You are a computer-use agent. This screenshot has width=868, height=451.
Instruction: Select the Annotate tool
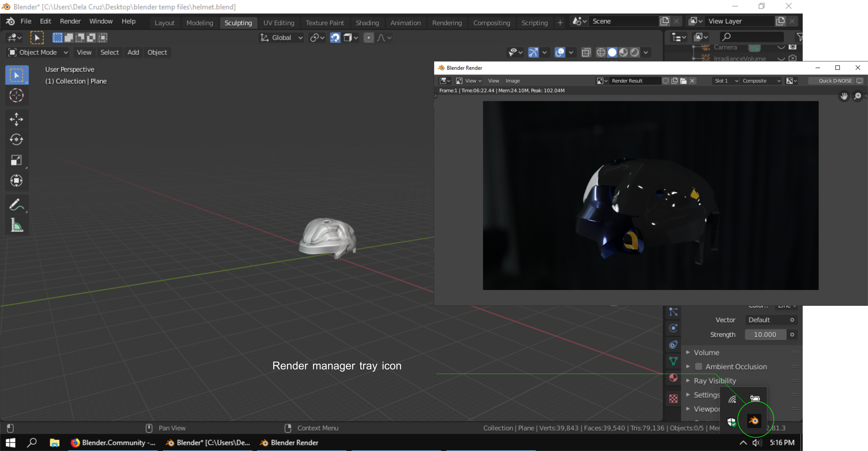pos(17,204)
